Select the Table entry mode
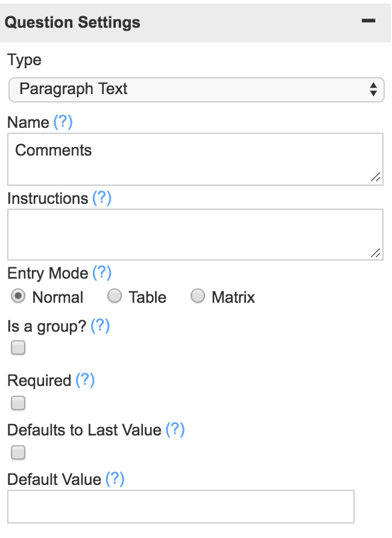The image size is (392, 538). [115, 296]
